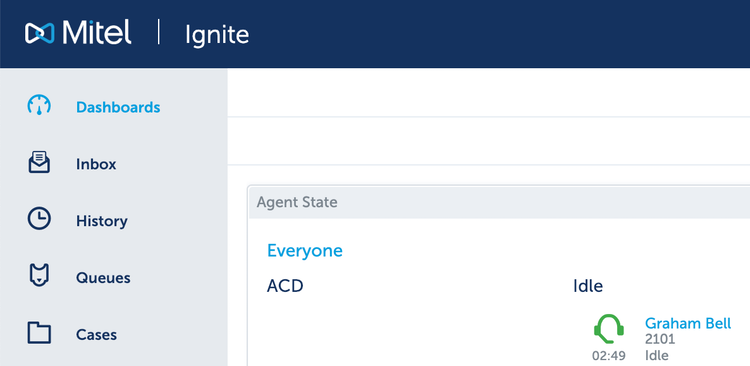Click the History clock icon
This screenshot has height=366, width=750.
click(39, 219)
